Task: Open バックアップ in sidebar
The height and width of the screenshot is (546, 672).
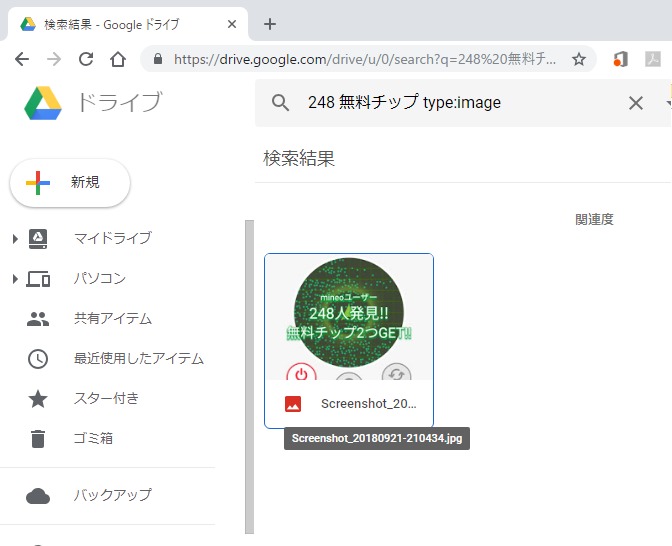Action: tap(112, 495)
